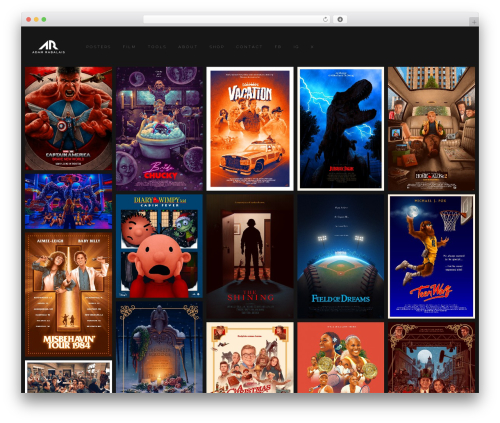
Task: Add a new browser tab with plus button
Action: click(x=474, y=22)
